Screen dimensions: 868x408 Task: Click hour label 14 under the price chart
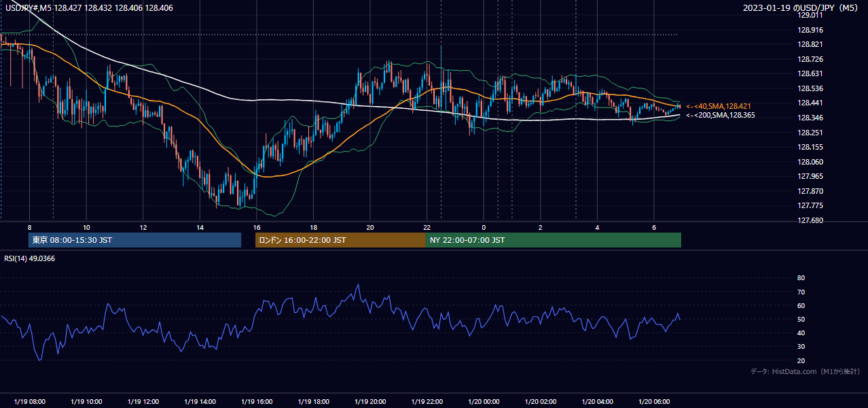(200, 227)
